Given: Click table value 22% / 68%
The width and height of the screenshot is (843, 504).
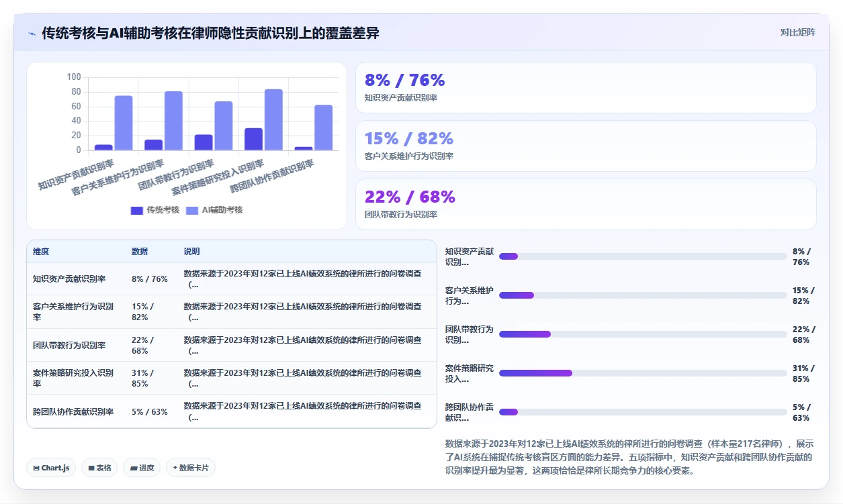Looking at the screenshot, I should pos(143,346).
